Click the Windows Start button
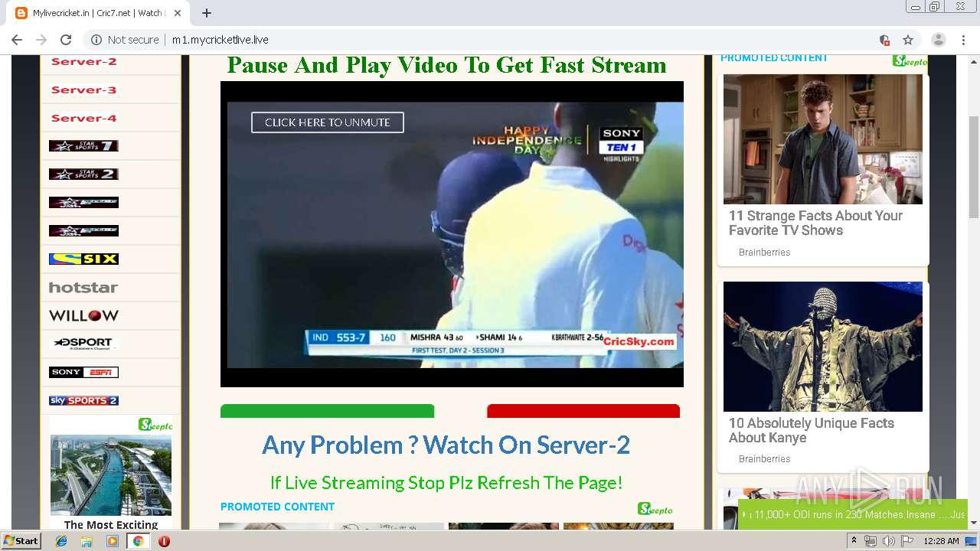 coord(21,541)
